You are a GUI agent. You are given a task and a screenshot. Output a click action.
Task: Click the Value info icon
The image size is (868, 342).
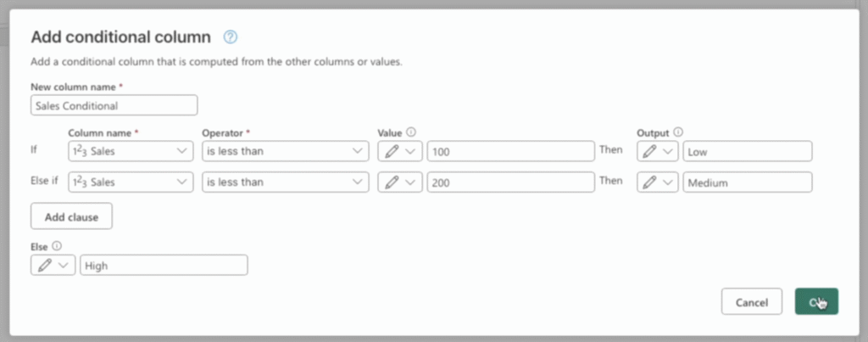coord(411,132)
